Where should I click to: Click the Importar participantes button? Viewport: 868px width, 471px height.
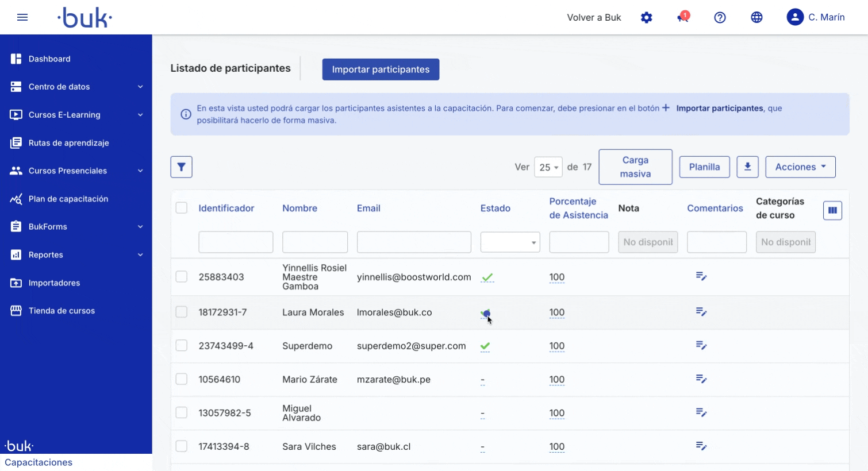click(x=380, y=69)
